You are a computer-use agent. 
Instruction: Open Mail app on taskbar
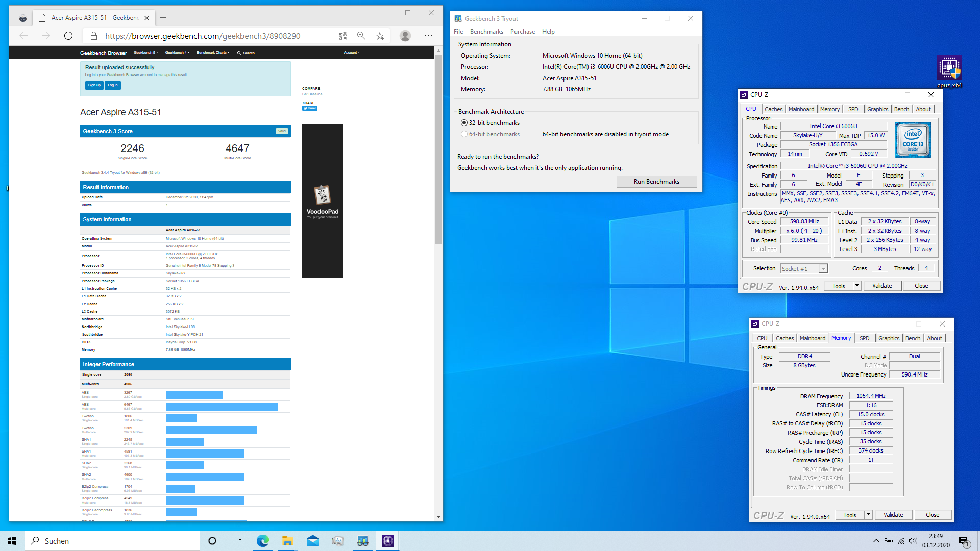pyautogui.click(x=312, y=541)
